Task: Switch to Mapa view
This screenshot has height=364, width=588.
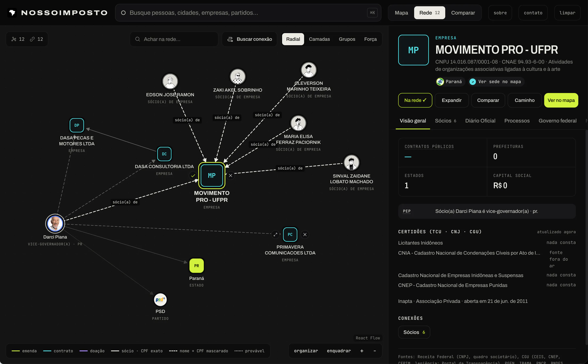Action: point(401,13)
